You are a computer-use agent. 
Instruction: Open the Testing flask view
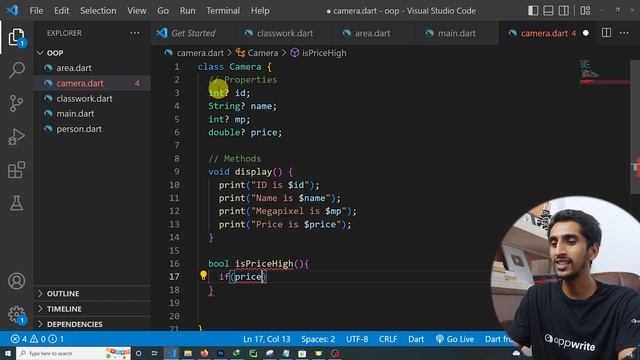[x=16, y=203]
